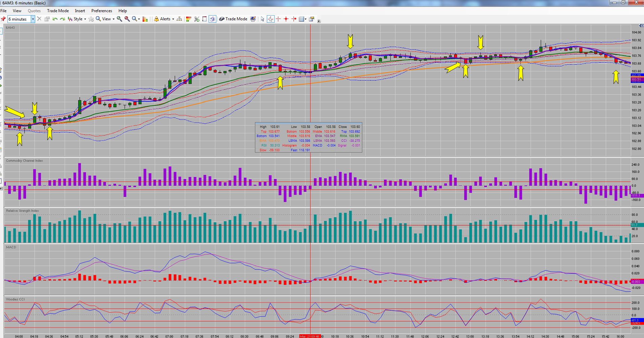Click the red 'Mar 21 09:48' time marker
The width and height of the screenshot is (644, 338).
309,336
